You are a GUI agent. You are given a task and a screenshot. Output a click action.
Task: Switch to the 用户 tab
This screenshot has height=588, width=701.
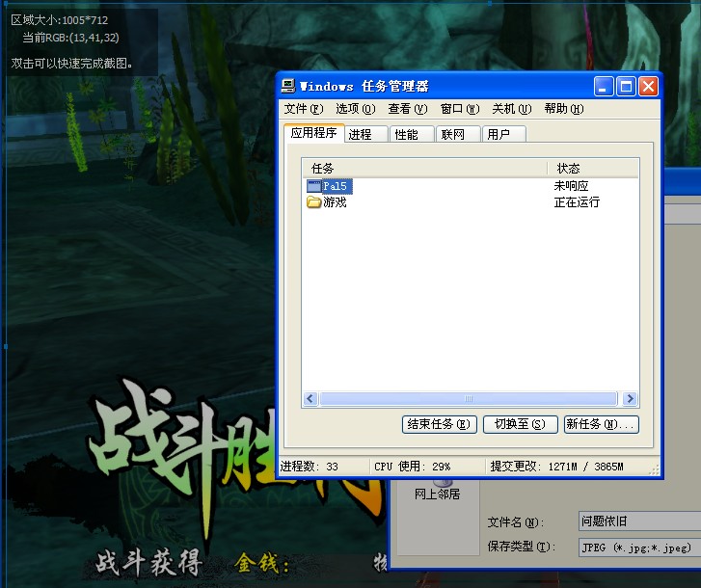[503, 134]
